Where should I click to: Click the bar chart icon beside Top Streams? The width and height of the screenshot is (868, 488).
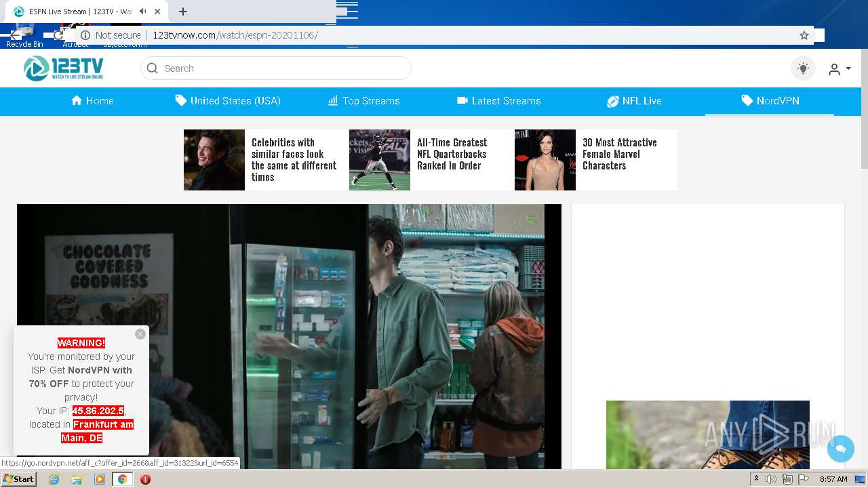[333, 100]
